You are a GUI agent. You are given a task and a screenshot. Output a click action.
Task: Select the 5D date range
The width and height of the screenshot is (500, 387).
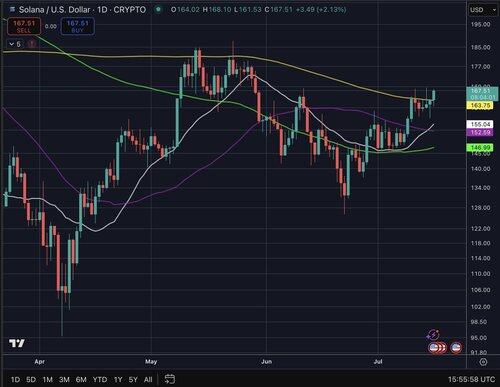pos(31,379)
